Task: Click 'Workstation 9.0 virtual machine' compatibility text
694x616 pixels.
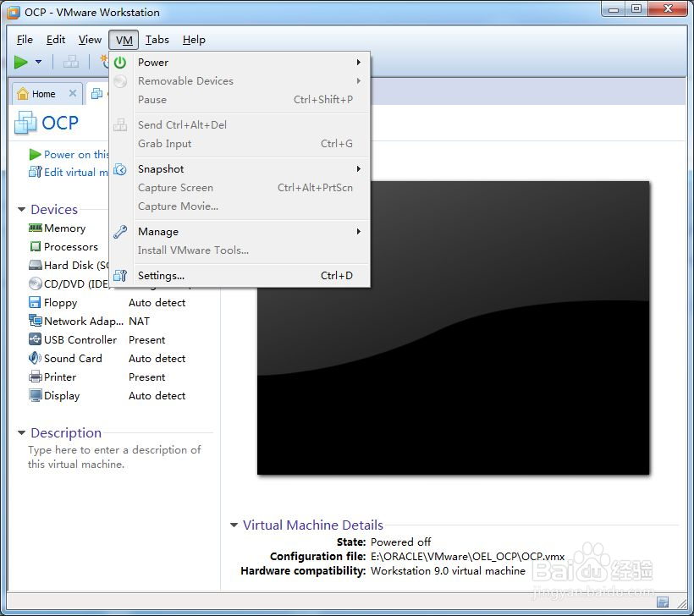Action: [x=448, y=571]
